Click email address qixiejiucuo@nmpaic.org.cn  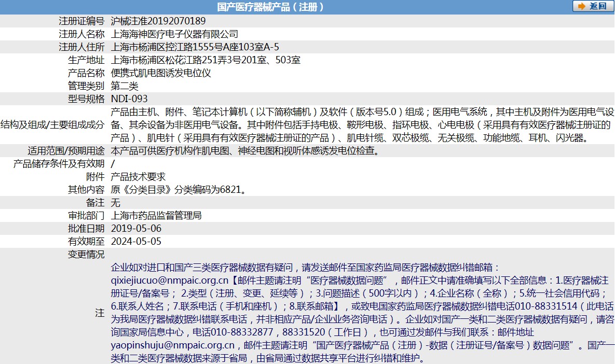click(x=169, y=280)
